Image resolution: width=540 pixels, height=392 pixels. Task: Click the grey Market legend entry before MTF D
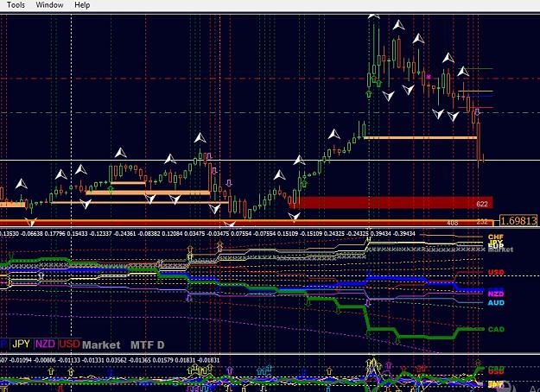click(x=101, y=345)
